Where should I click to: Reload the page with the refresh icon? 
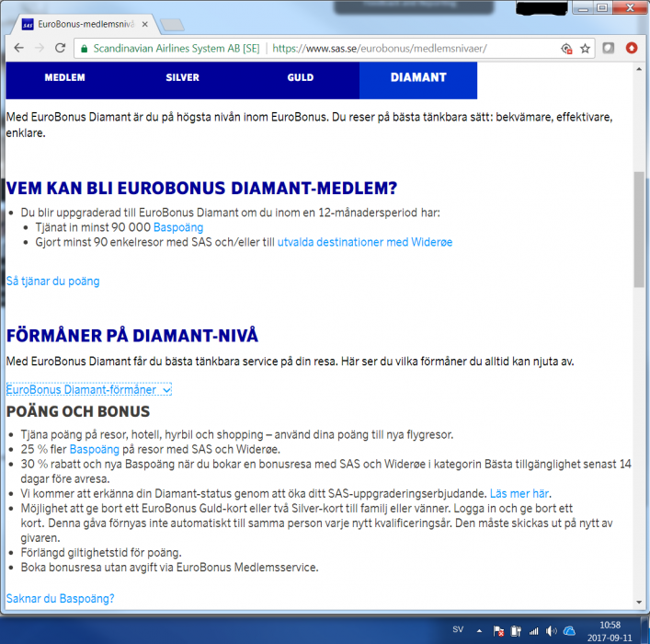[x=60, y=48]
